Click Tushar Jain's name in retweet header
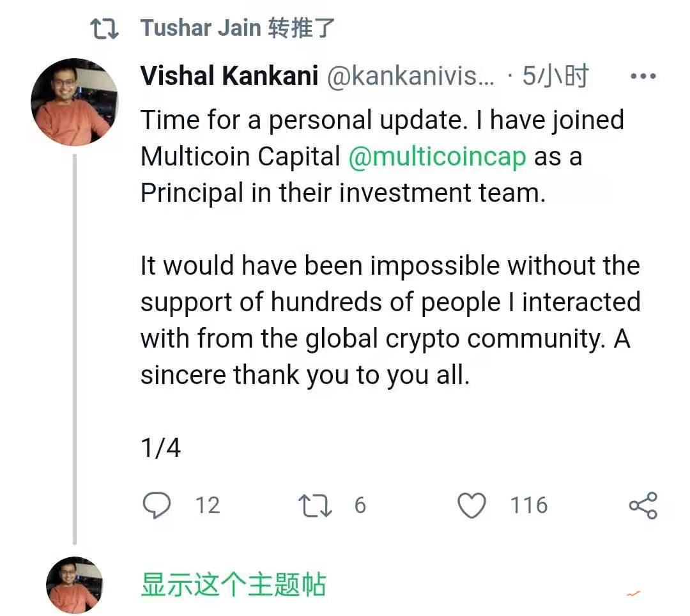The image size is (690, 616). (x=201, y=27)
